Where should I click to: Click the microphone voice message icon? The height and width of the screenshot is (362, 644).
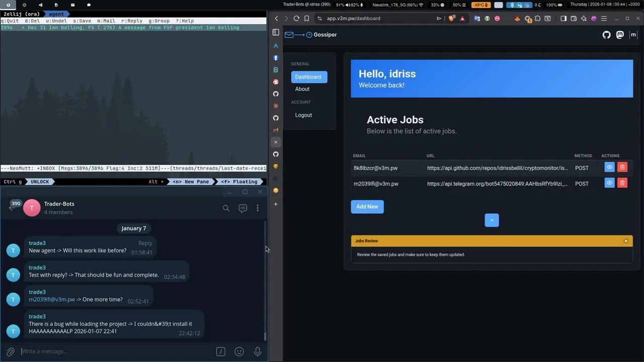258,351
